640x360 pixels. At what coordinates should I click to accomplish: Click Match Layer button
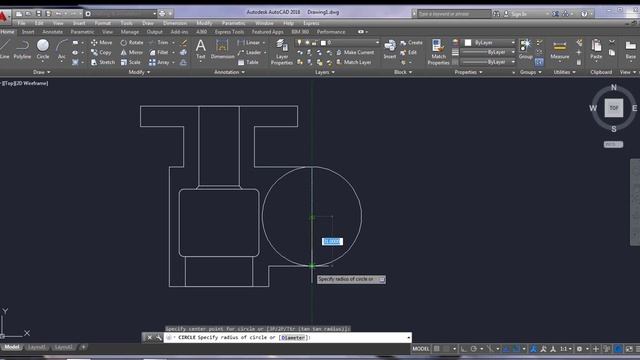click(x=353, y=62)
